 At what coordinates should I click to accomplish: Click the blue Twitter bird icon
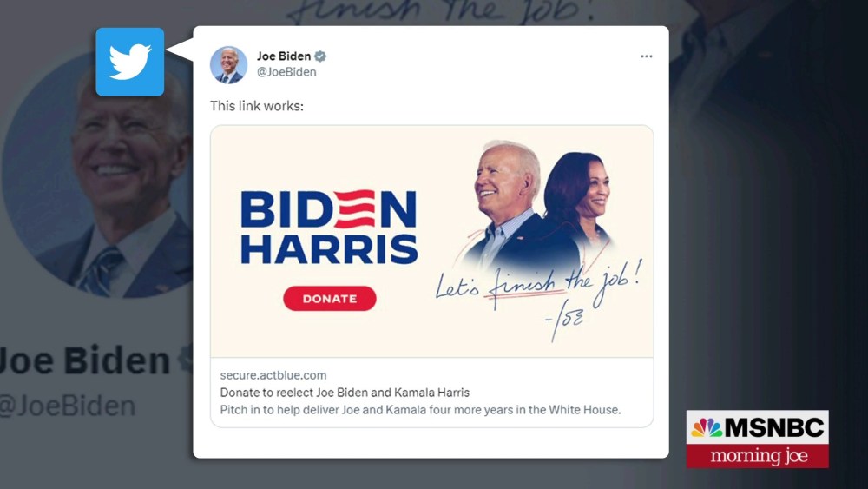[x=130, y=62]
